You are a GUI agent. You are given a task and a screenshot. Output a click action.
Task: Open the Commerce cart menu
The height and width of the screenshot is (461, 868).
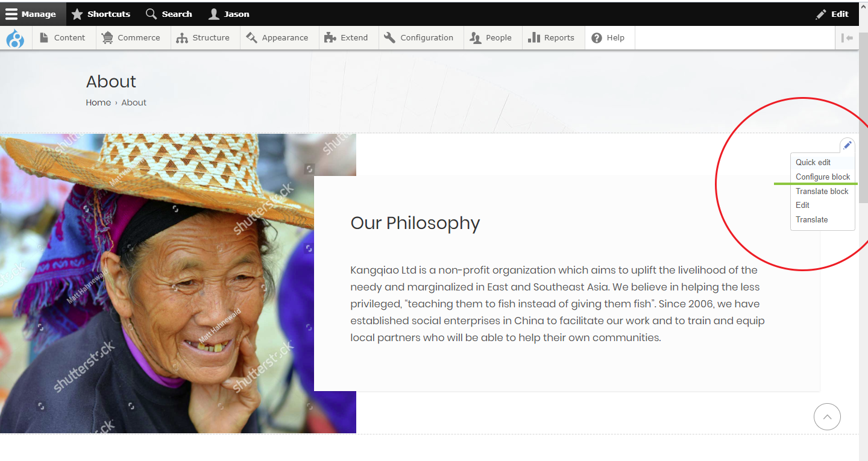pyautogui.click(x=131, y=37)
